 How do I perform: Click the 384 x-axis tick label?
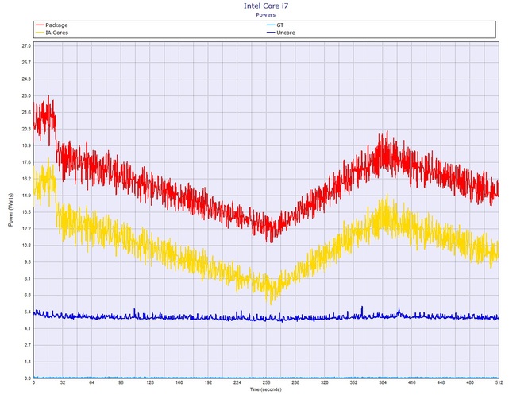(383, 382)
